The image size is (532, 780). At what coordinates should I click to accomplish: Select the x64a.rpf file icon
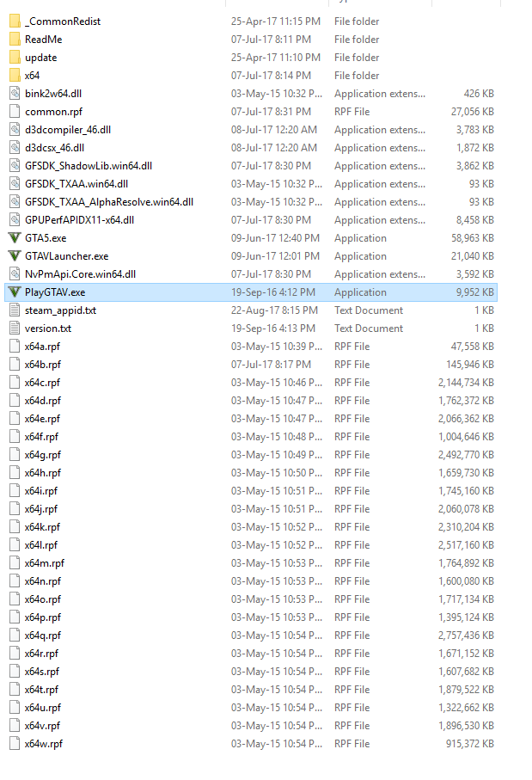click(15, 347)
